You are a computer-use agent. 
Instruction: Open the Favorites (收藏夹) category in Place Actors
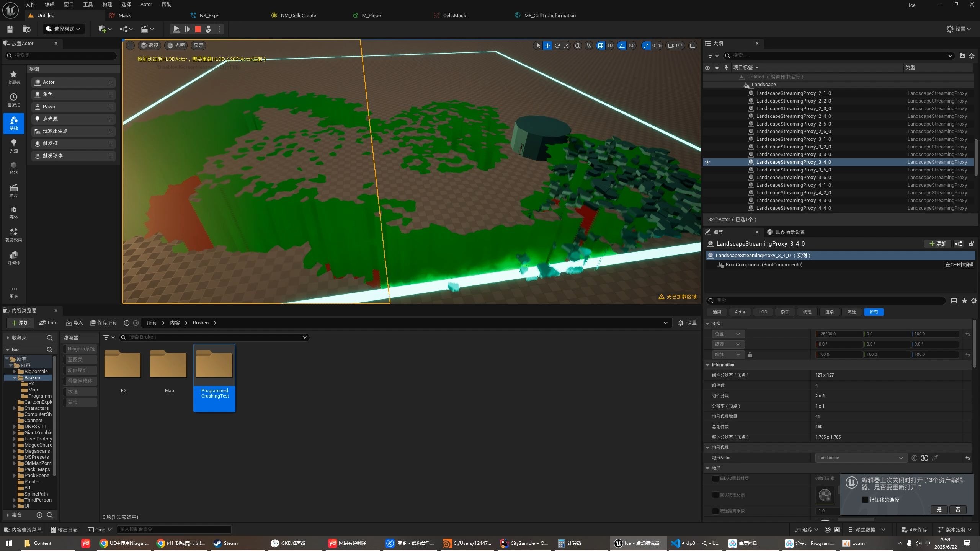point(13,77)
